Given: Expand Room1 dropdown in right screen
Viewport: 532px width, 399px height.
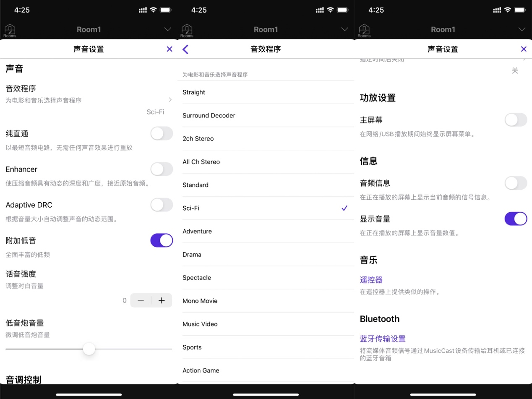Looking at the screenshot, I should (522, 29).
